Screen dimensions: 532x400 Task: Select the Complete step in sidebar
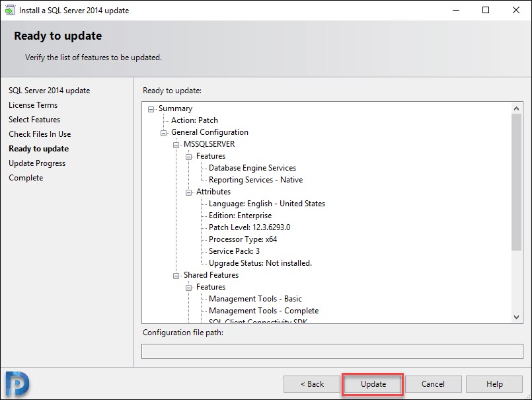click(26, 178)
